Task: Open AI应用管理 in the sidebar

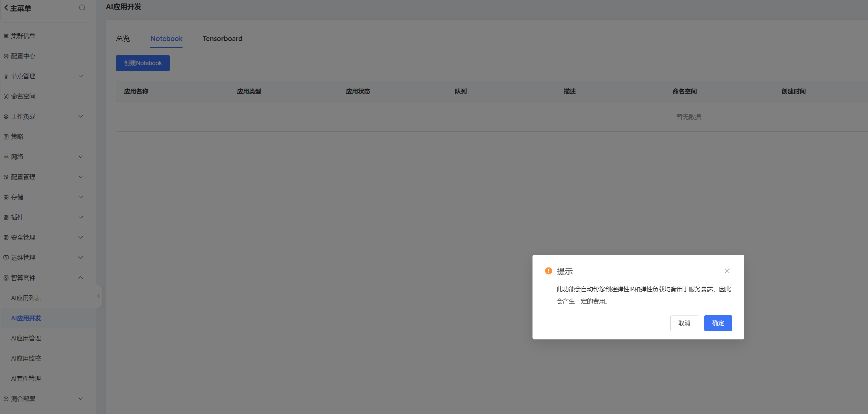Action: (26, 338)
